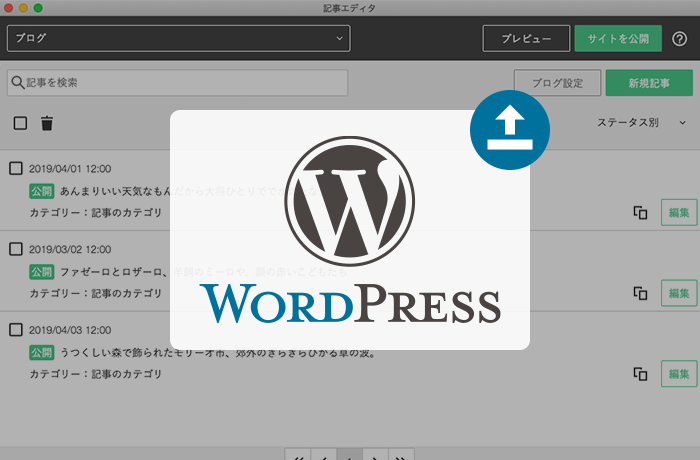
Task: Select article title starting うつくしい森で
Action: [218, 352]
